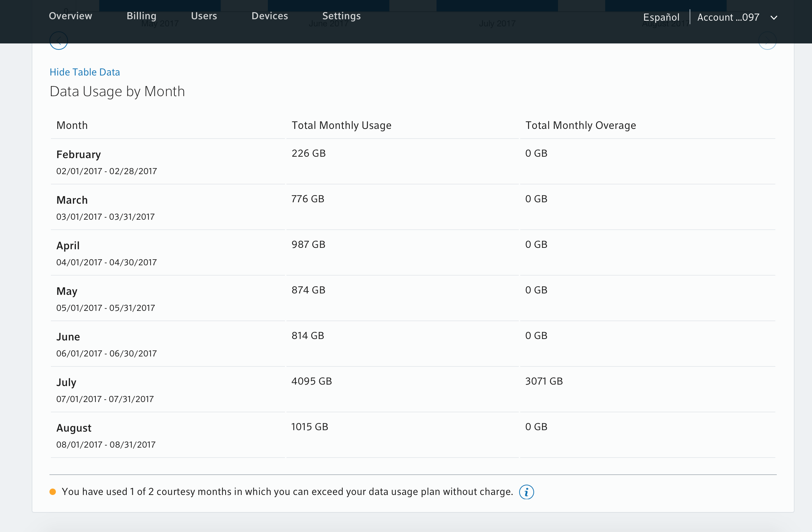Click the Total Monthly Usage header
Viewport: 812px width, 532px height.
[341, 125]
